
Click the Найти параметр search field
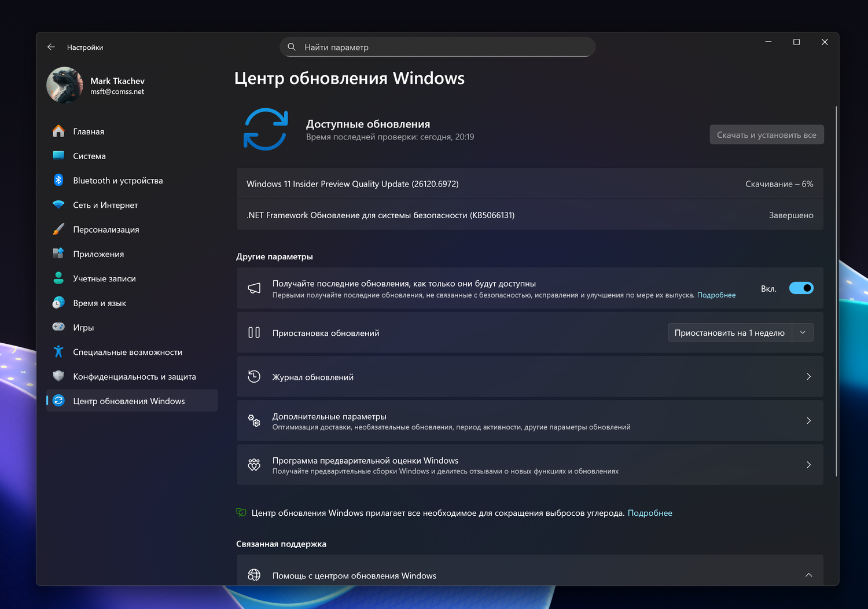437,47
